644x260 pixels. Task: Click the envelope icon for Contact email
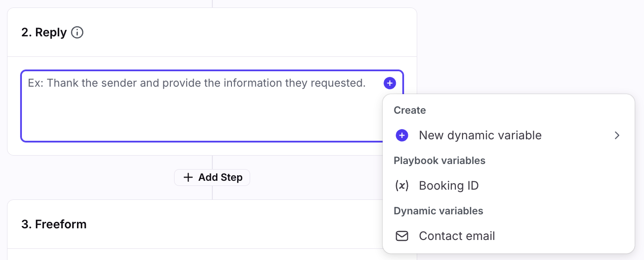coord(402,236)
